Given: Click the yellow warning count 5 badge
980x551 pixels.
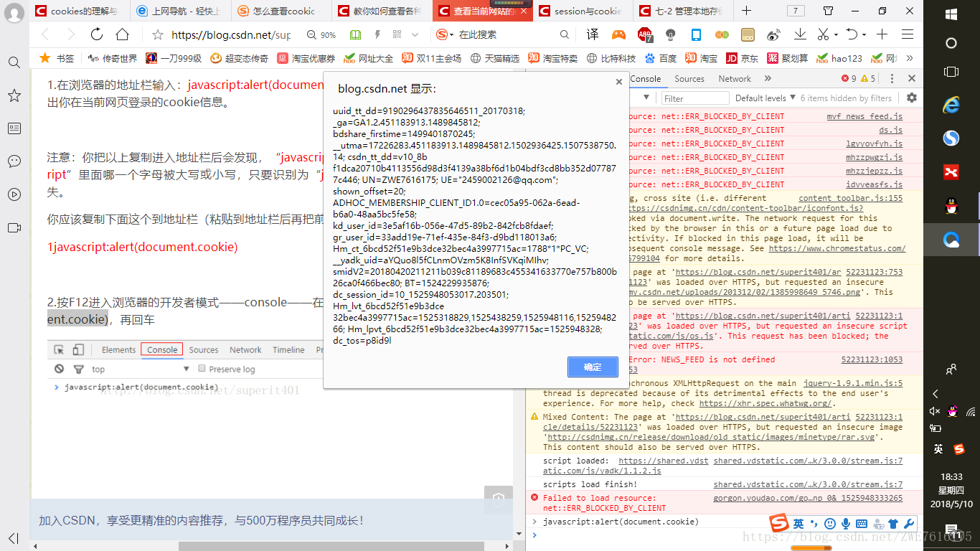Looking at the screenshot, I should coord(869,79).
